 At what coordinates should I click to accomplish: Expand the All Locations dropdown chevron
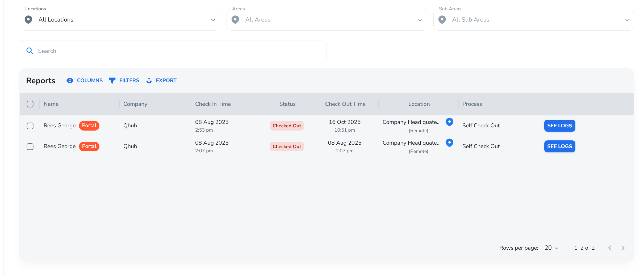tap(213, 20)
